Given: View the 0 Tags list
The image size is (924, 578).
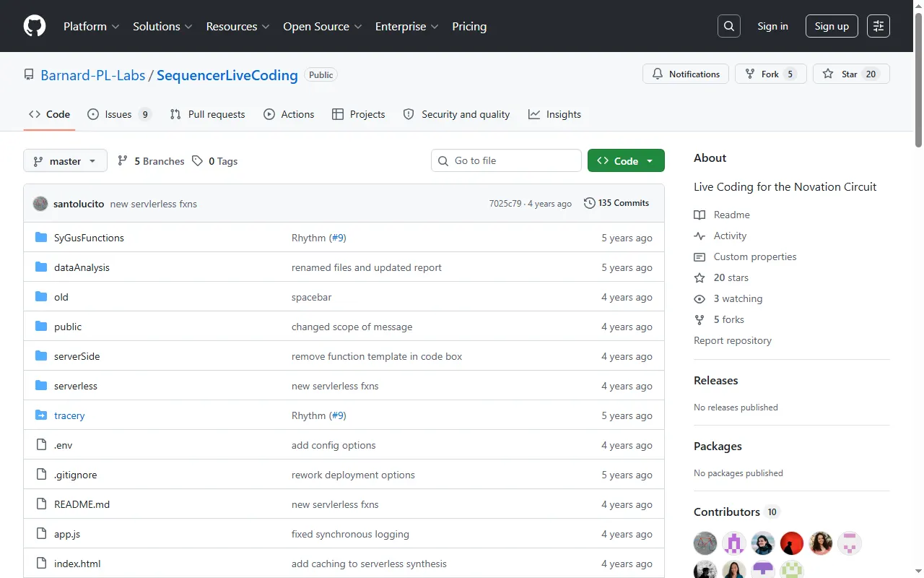Looking at the screenshot, I should [x=215, y=161].
